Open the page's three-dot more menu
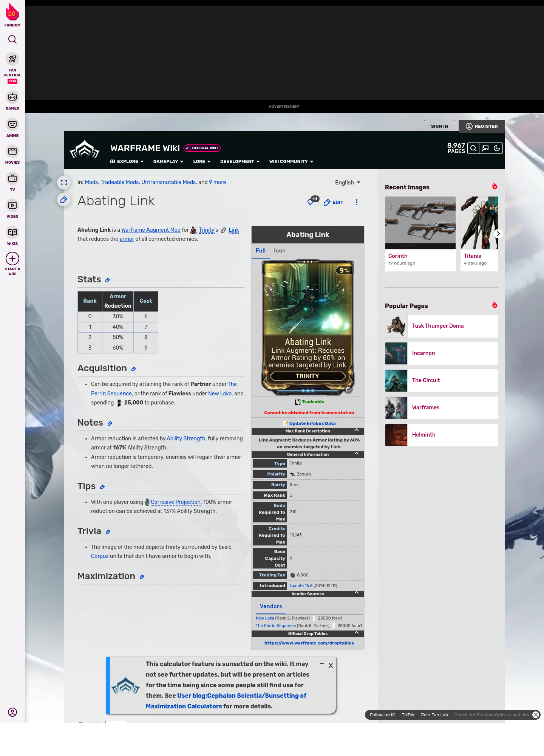Screen dimensions: 544x756 (x=357, y=202)
